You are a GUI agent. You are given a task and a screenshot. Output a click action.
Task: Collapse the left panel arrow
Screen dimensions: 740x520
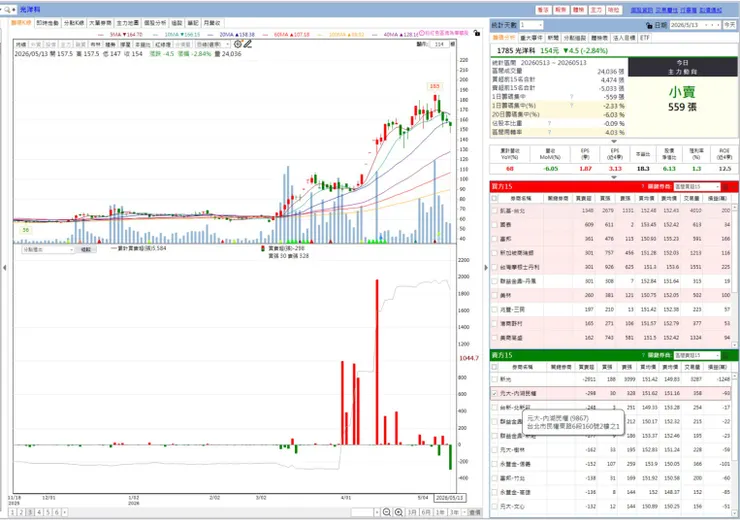(x=5, y=268)
